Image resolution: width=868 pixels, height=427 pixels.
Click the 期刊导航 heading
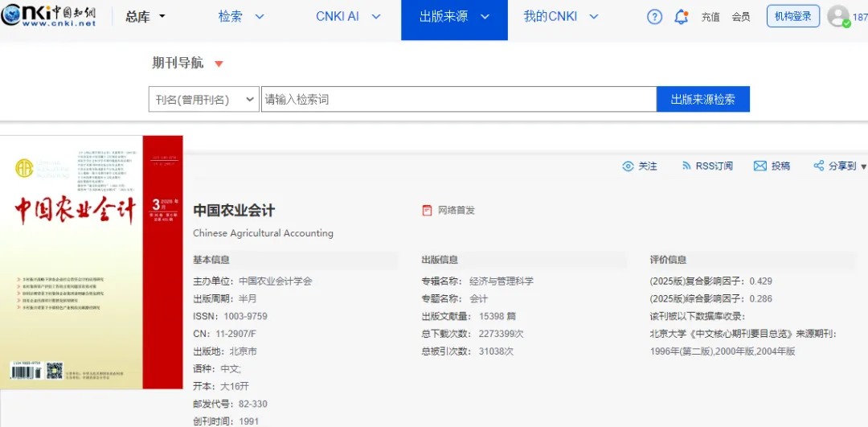(x=178, y=64)
